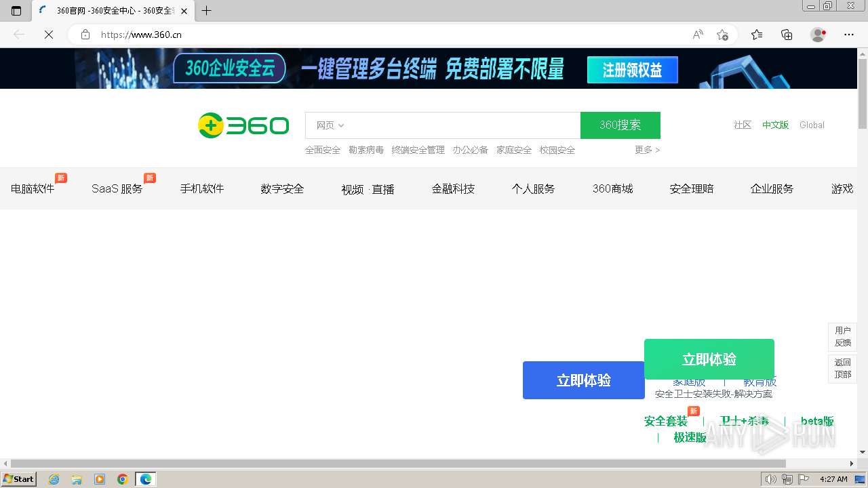The width and height of the screenshot is (868, 488).
Task: Focus the 360 search input field
Action: pyautogui.click(x=463, y=125)
